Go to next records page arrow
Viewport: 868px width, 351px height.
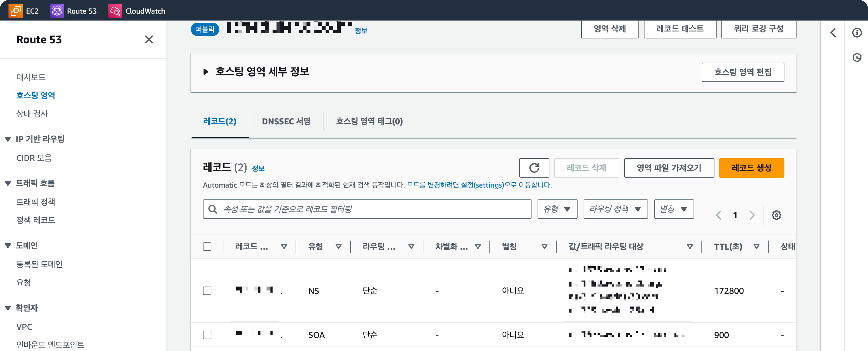752,215
